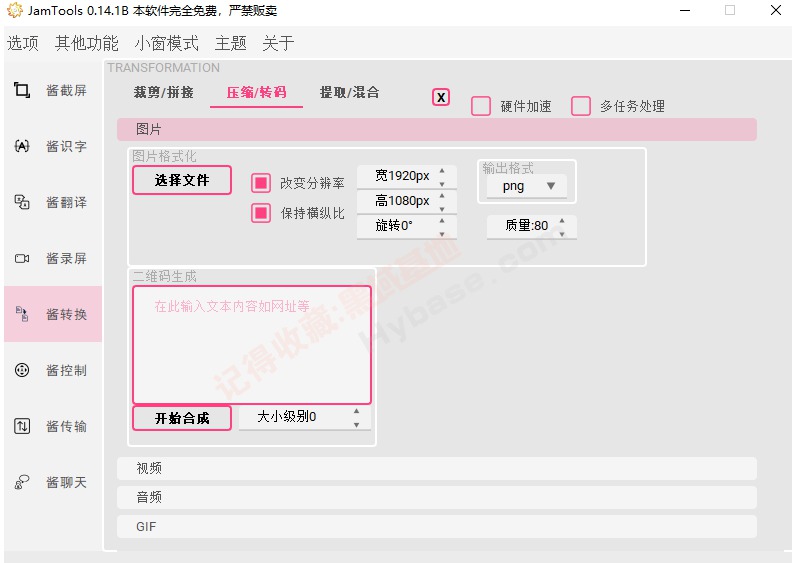Click the chat icon beside 酱聊天

22,482
